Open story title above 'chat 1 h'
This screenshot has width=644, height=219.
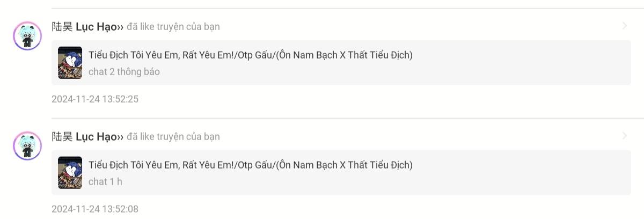(251, 165)
